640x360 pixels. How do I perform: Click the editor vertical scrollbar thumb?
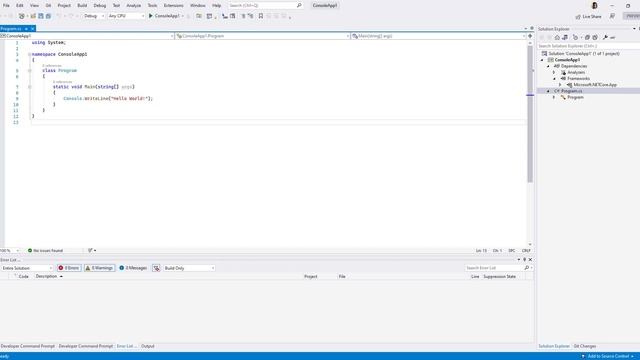tap(530, 113)
